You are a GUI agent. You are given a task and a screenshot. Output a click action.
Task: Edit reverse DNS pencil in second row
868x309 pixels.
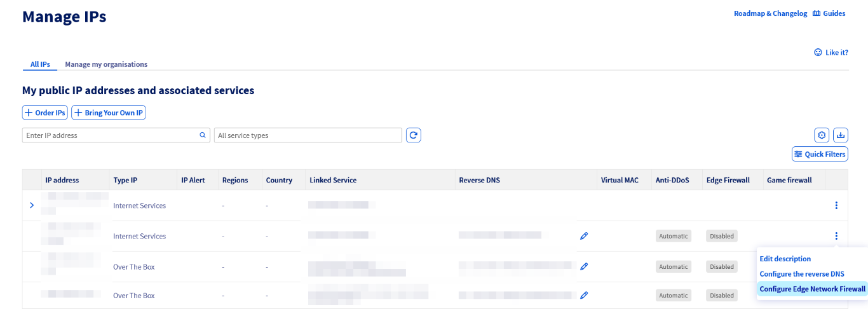click(584, 236)
